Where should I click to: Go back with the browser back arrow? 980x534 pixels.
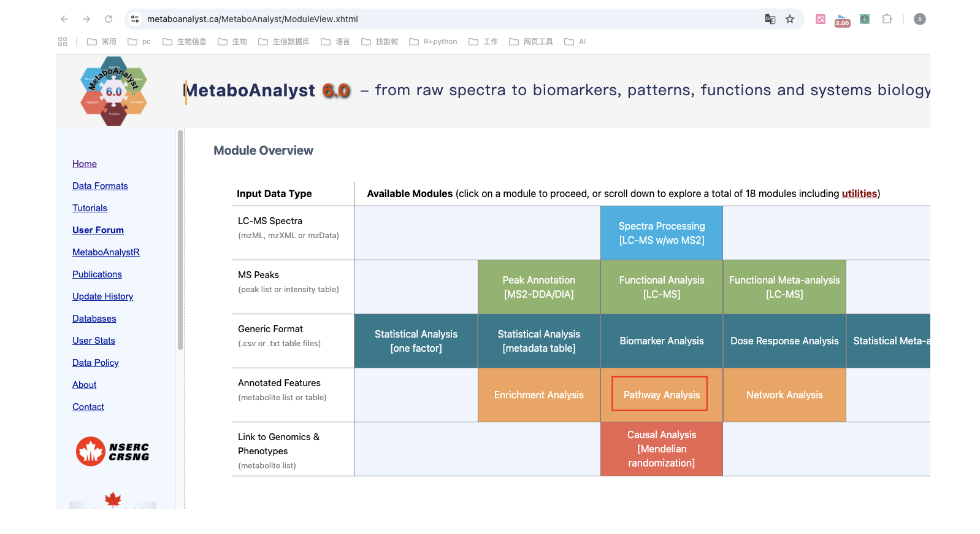(x=64, y=19)
